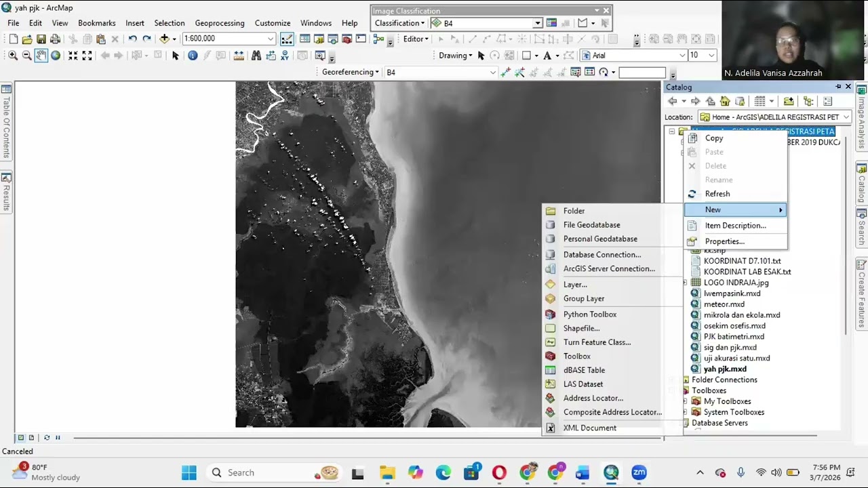Open the Arial font dropdown
868x488 pixels.
point(682,56)
